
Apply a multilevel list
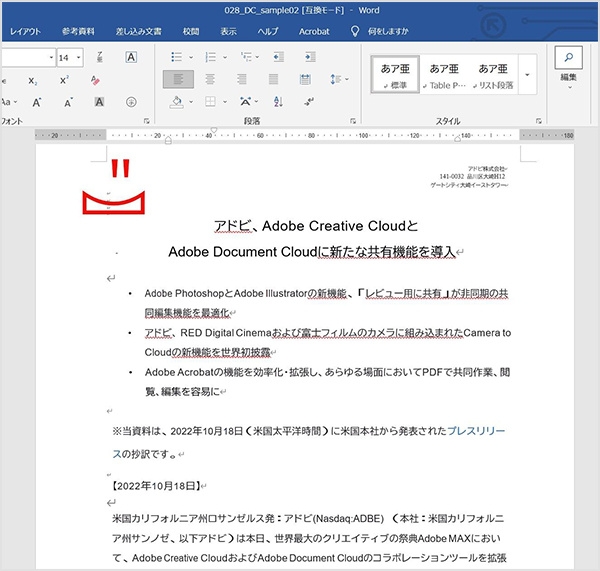coord(246,57)
